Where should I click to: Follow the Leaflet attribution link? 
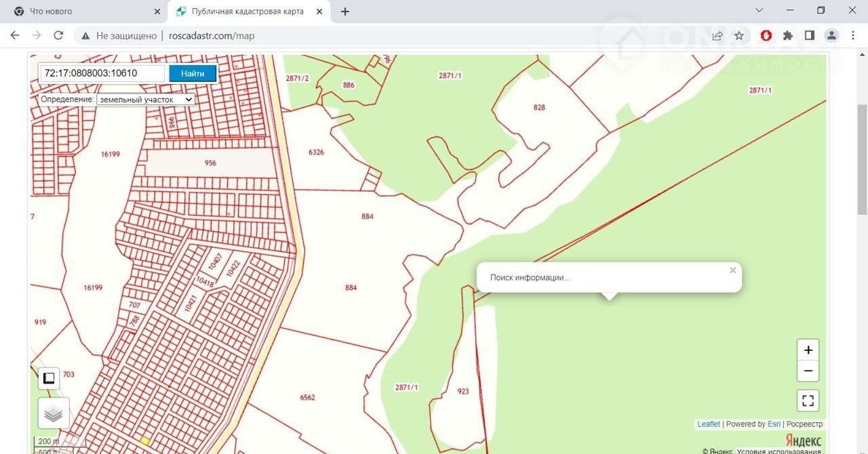click(709, 424)
